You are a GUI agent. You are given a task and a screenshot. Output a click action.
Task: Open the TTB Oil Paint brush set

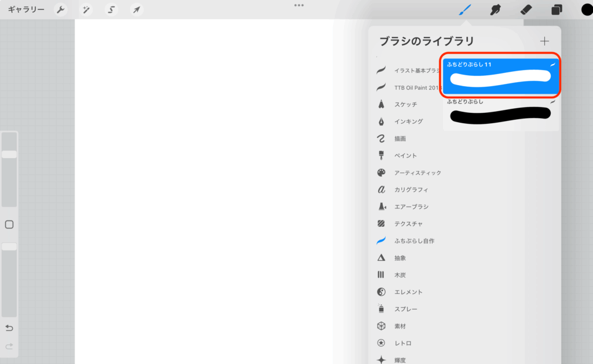coord(409,87)
